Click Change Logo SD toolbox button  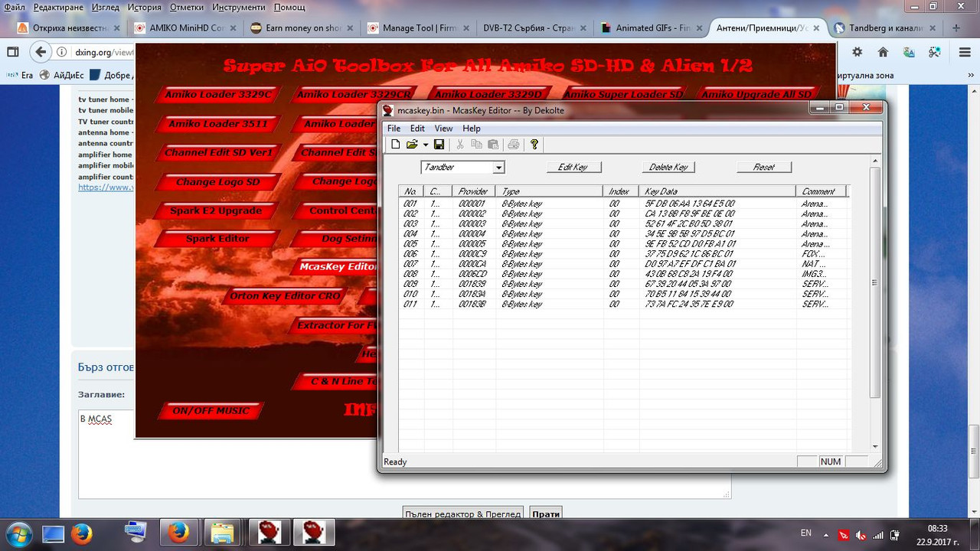click(217, 182)
